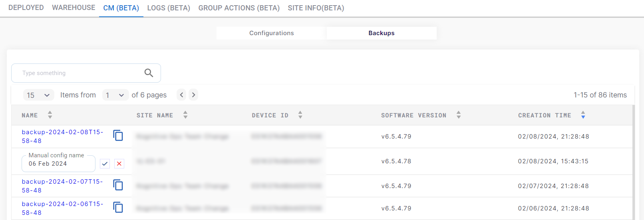
Task: Go to the previous page arrow
Action: (181, 95)
